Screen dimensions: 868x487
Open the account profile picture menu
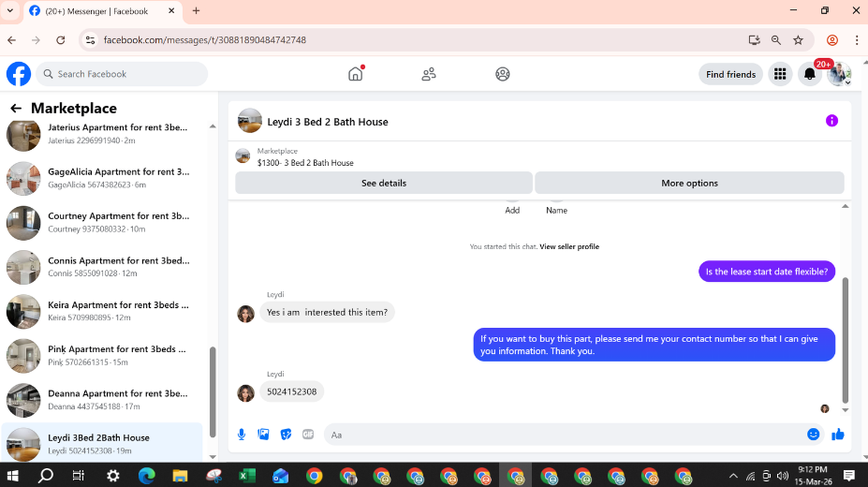[x=839, y=74]
